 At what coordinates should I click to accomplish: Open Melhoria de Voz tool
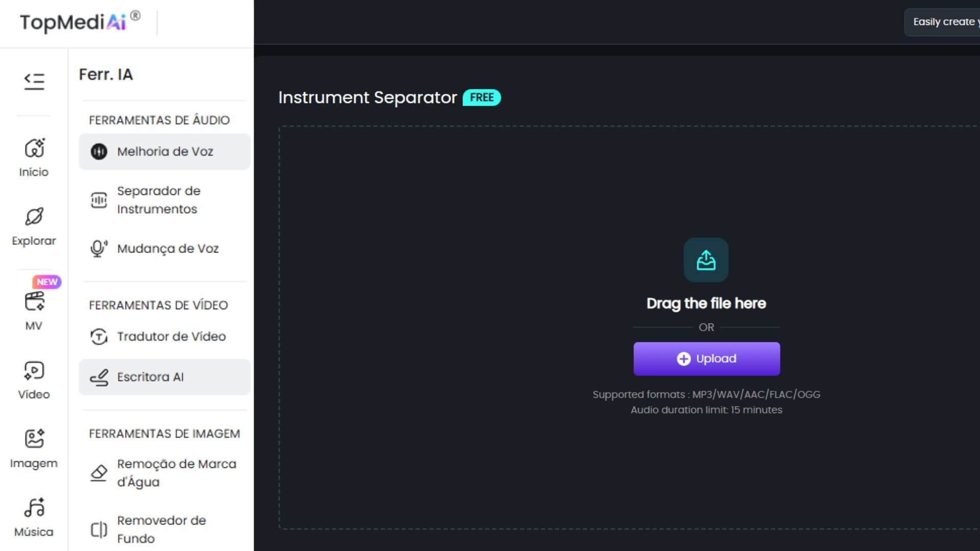pos(164,152)
